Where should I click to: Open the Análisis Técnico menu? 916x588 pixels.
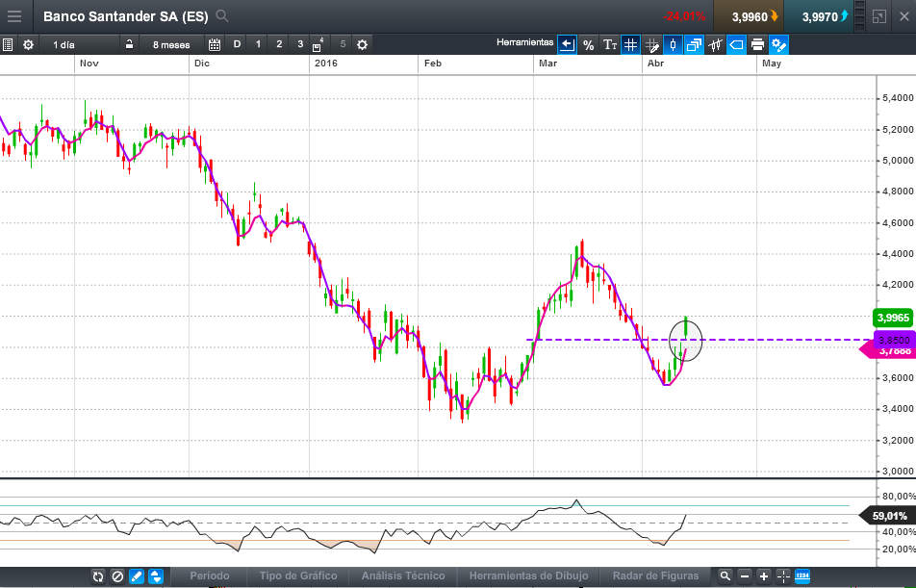[x=403, y=575]
